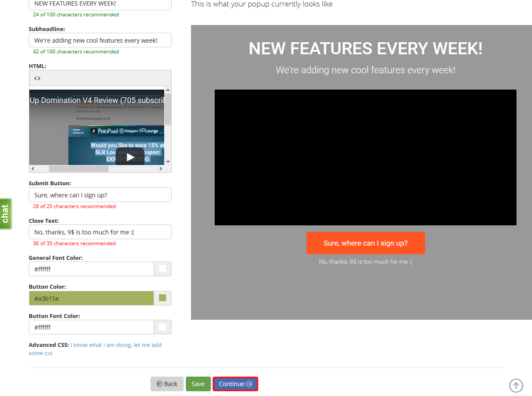Open the Button Font Color swatch
This screenshot has width=532, height=396.
click(163, 327)
